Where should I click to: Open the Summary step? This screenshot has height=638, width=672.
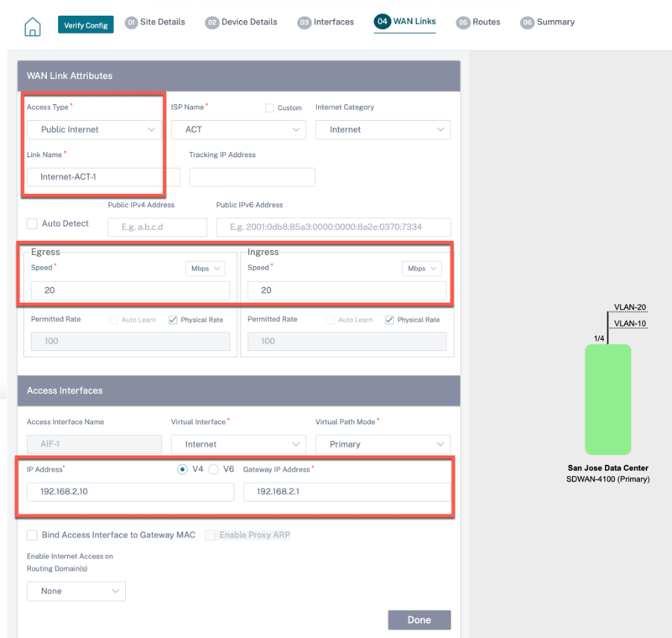pos(548,22)
